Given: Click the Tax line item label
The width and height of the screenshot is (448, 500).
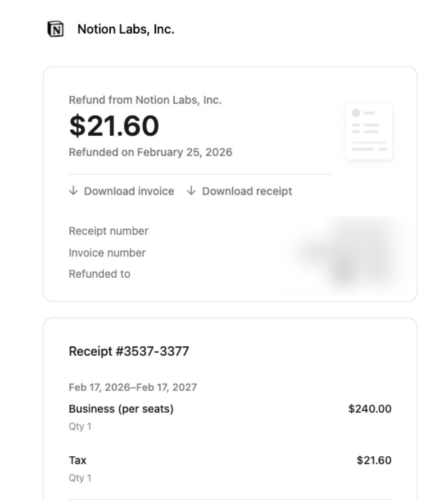Looking at the screenshot, I should (78, 460).
